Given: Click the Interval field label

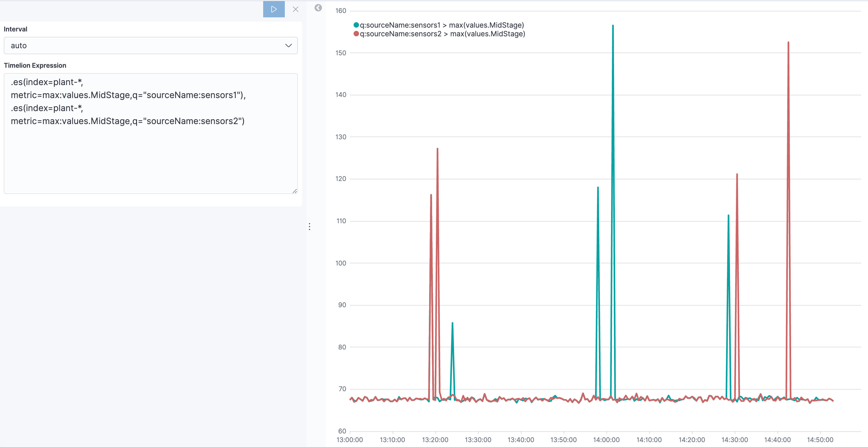Looking at the screenshot, I should tap(15, 29).
